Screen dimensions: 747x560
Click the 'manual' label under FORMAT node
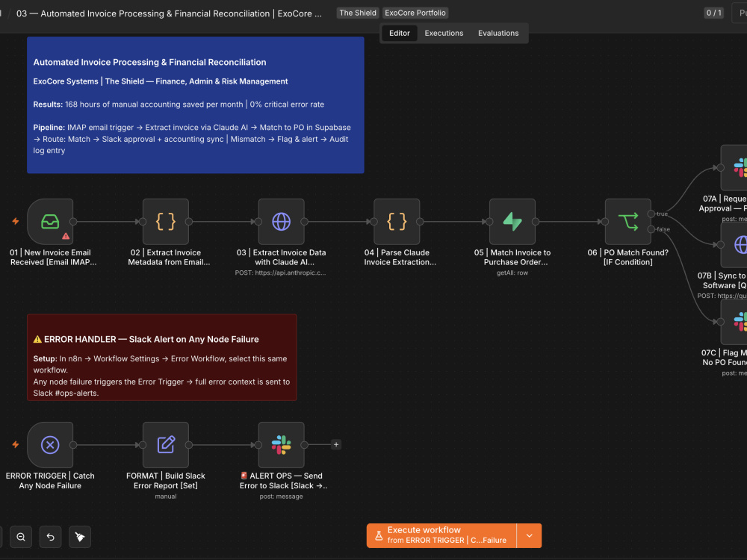[166, 497]
